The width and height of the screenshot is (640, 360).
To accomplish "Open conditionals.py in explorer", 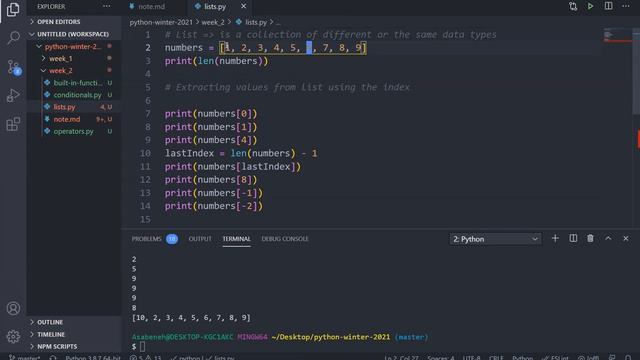I will (77, 95).
